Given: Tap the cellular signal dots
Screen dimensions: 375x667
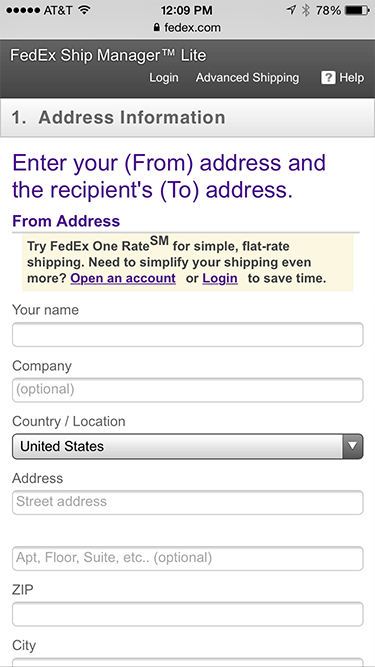Looking at the screenshot, I should pos(23,10).
